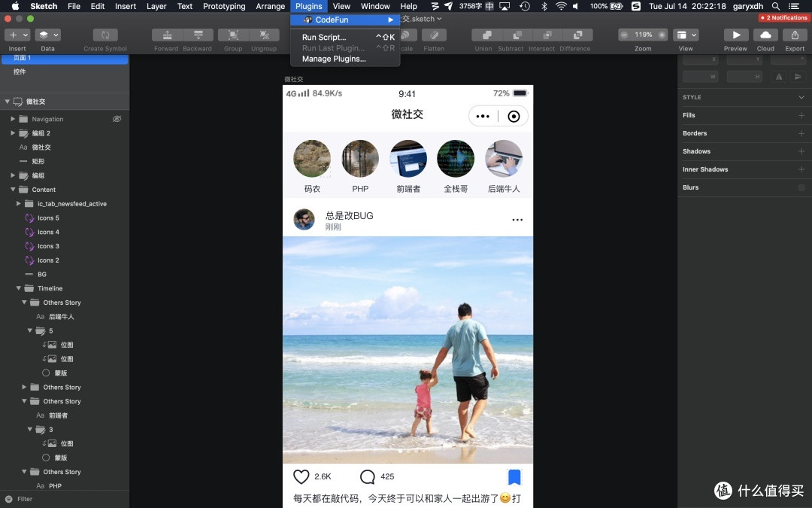
Task: Open the CodeFun plugin submenu
Action: [345, 20]
